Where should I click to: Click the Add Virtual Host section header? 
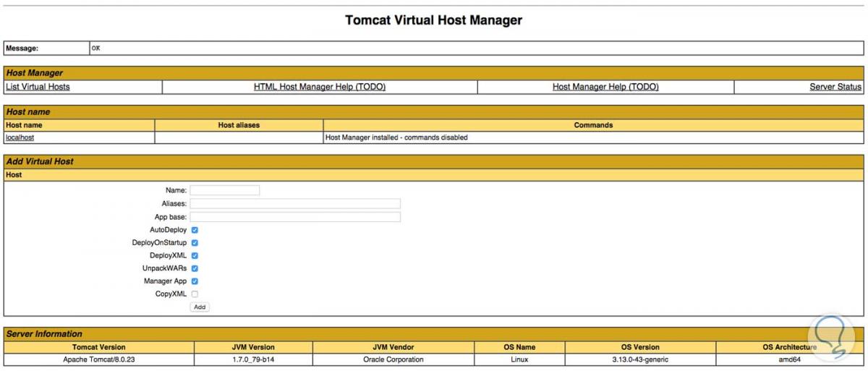tap(433, 161)
